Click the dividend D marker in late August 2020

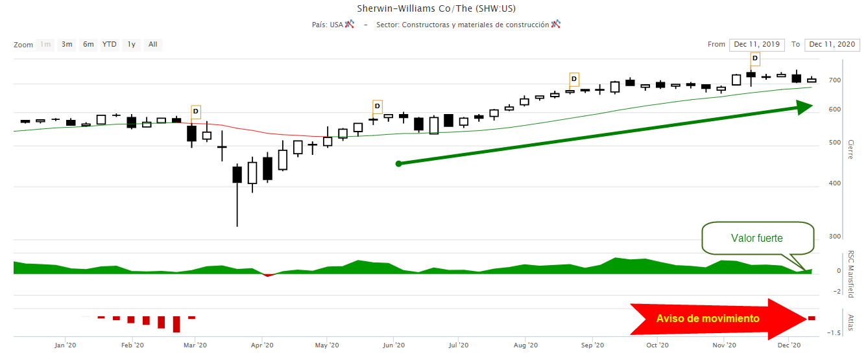click(574, 78)
